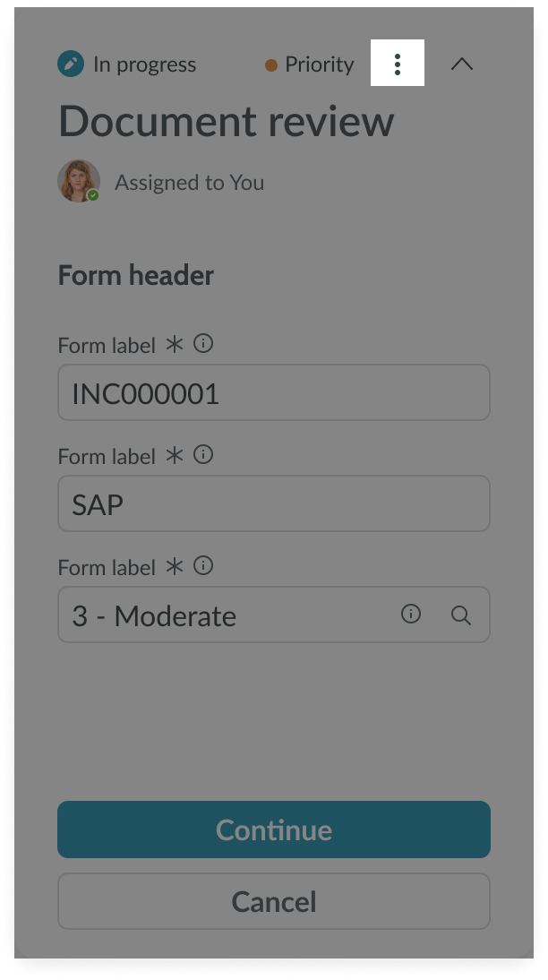The width and height of the screenshot is (548, 980).
Task: Click the In progress status label
Action: [x=144, y=64]
